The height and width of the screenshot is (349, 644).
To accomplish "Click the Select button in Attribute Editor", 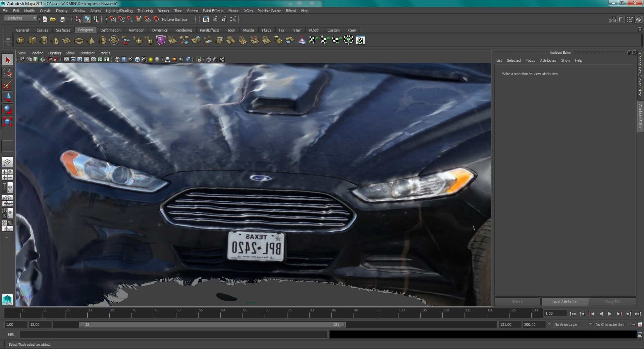I will click(517, 302).
